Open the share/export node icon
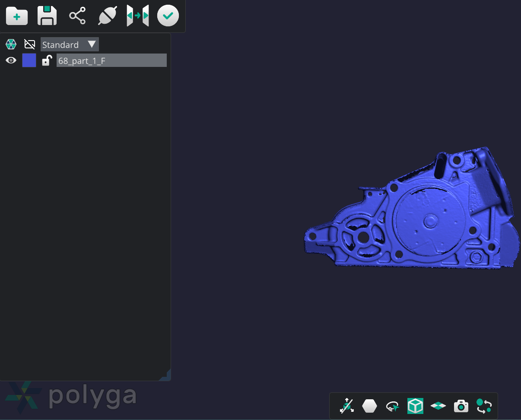521x420 pixels. 77,16
